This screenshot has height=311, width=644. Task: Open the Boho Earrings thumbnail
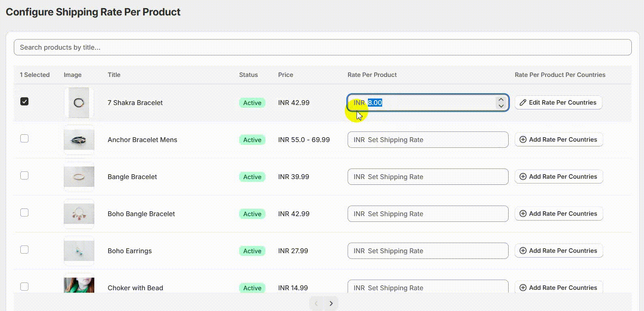(79, 251)
